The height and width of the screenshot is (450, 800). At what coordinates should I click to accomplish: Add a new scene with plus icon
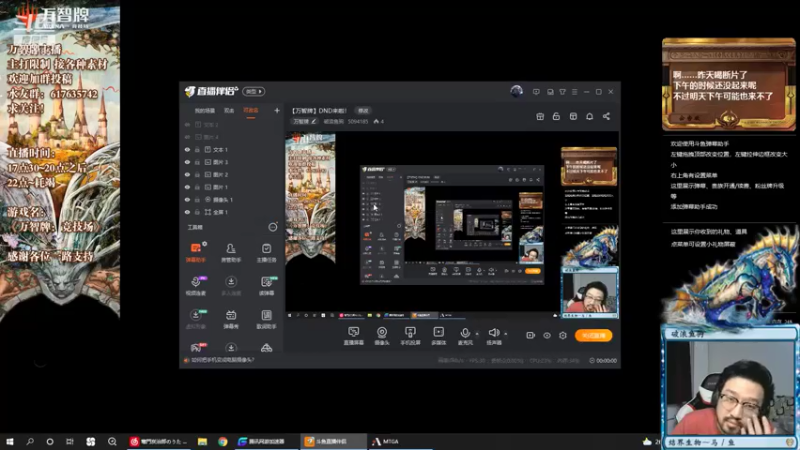pos(277,110)
